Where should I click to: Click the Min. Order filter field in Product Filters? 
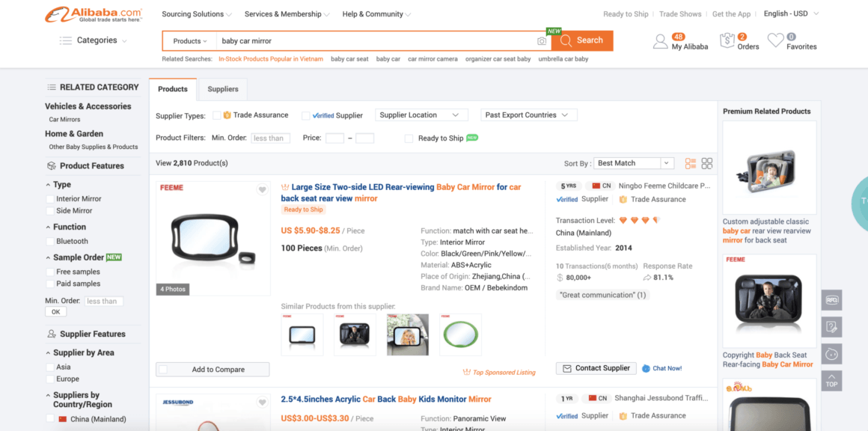[x=270, y=138]
